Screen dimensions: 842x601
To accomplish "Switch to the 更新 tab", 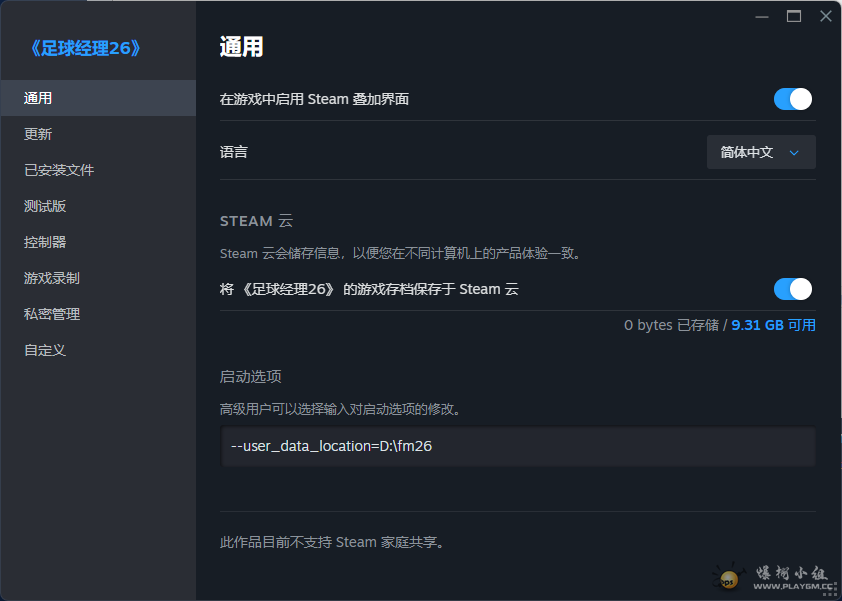I will [x=40, y=133].
